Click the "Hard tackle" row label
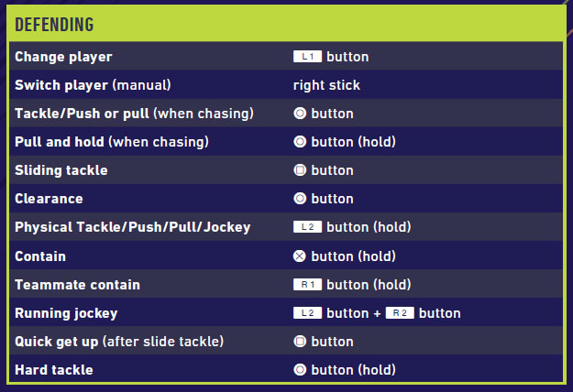Viewport: 573px width, 392px height. pos(54,370)
